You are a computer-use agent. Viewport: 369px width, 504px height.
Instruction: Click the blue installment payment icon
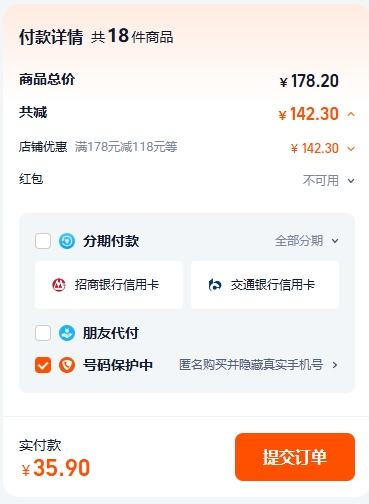pyautogui.click(x=67, y=241)
